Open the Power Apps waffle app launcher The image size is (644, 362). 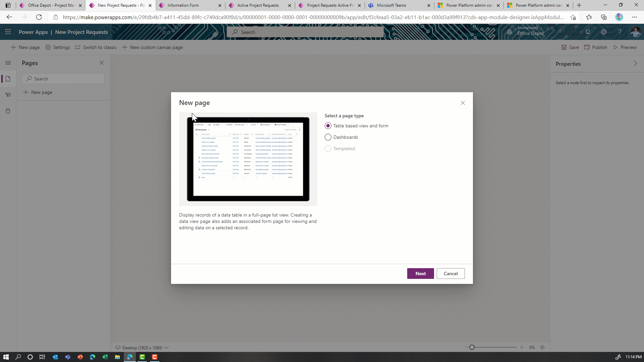(8, 32)
